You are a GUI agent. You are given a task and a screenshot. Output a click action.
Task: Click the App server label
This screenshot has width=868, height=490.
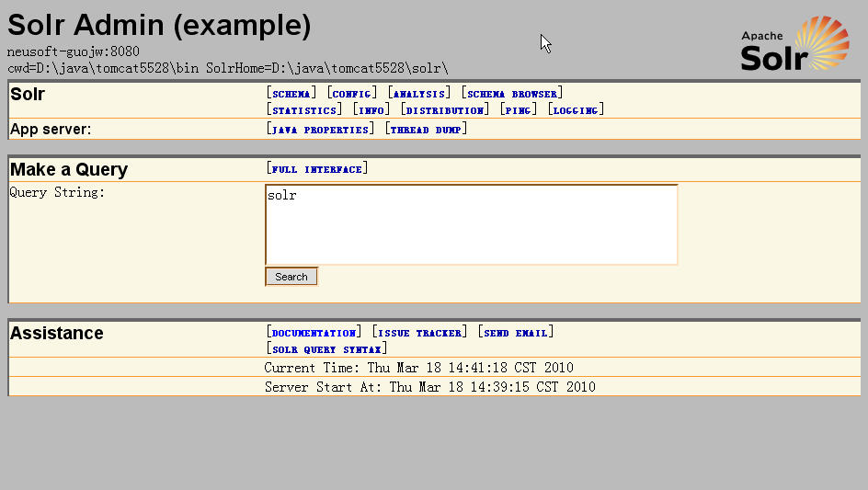[51, 130]
